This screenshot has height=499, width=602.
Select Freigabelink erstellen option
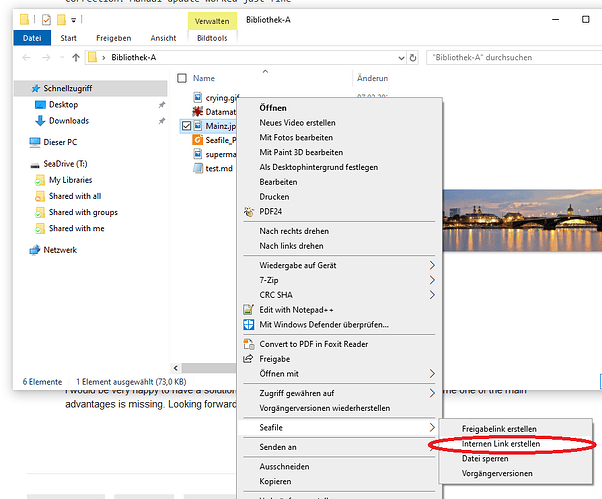499,428
